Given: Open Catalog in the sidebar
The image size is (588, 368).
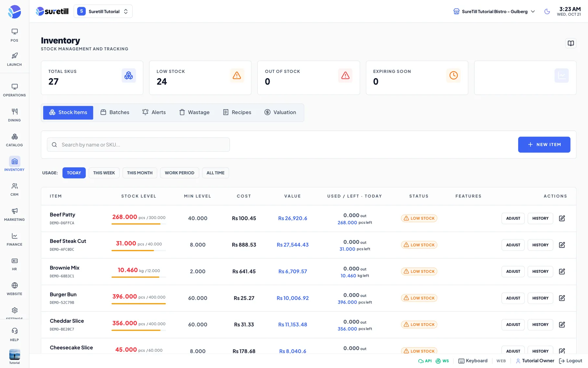Looking at the screenshot, I should point(14,140).
